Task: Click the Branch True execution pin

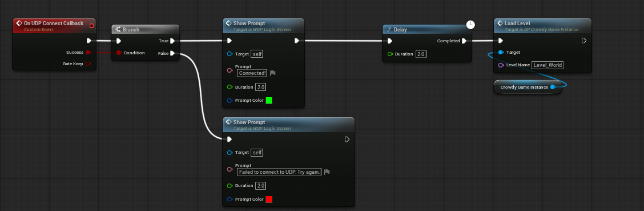Action: point(172,41)
